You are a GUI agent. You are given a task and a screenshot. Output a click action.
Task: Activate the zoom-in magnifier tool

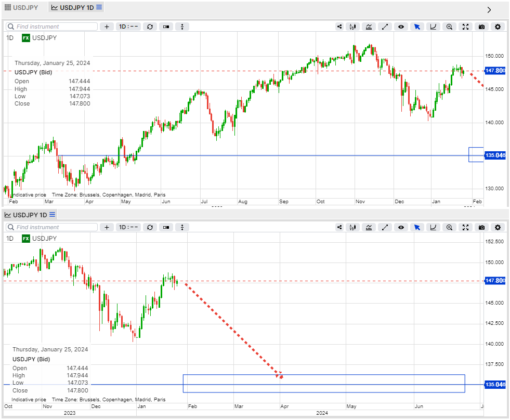[x=449, y=27]
